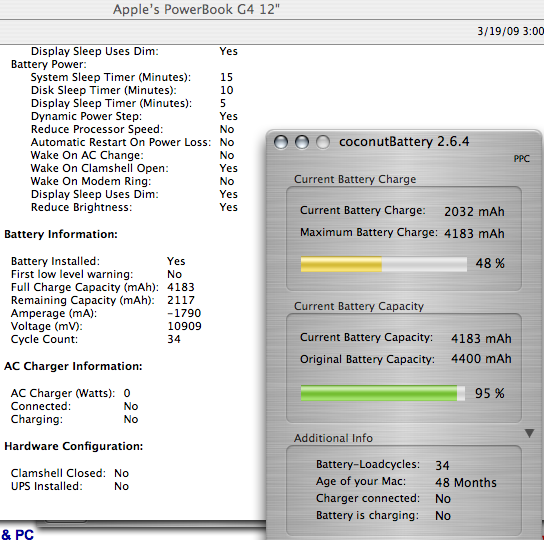Click the Wake On AC Change row
The height and width of the screenshot is (540, 544).
(133, 155)
